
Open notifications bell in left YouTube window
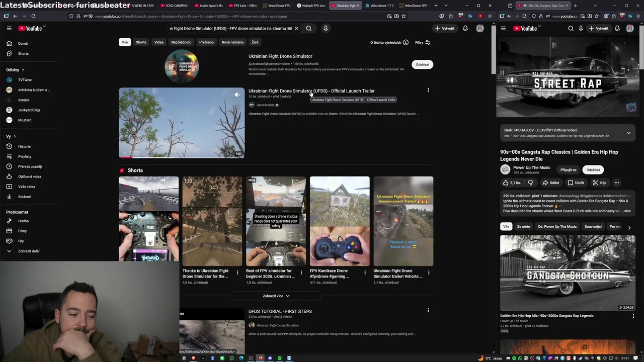[465, 28]
